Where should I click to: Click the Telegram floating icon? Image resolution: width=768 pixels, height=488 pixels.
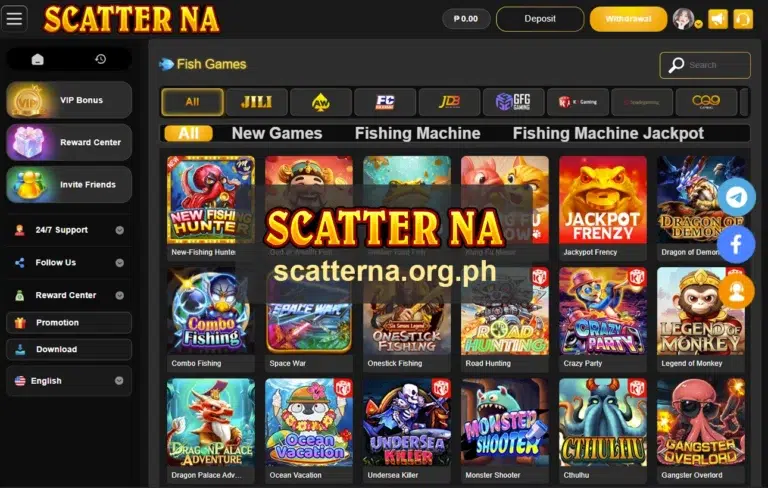point(736,197)
